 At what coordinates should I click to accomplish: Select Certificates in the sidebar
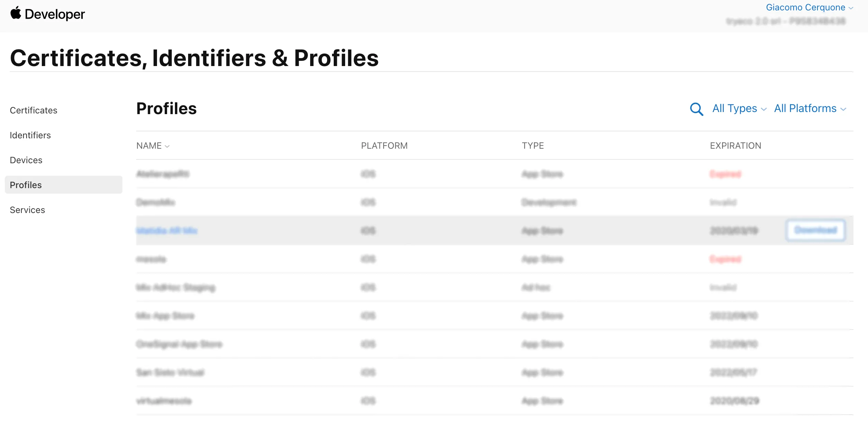pyautogui.click(x=34, y=110)
